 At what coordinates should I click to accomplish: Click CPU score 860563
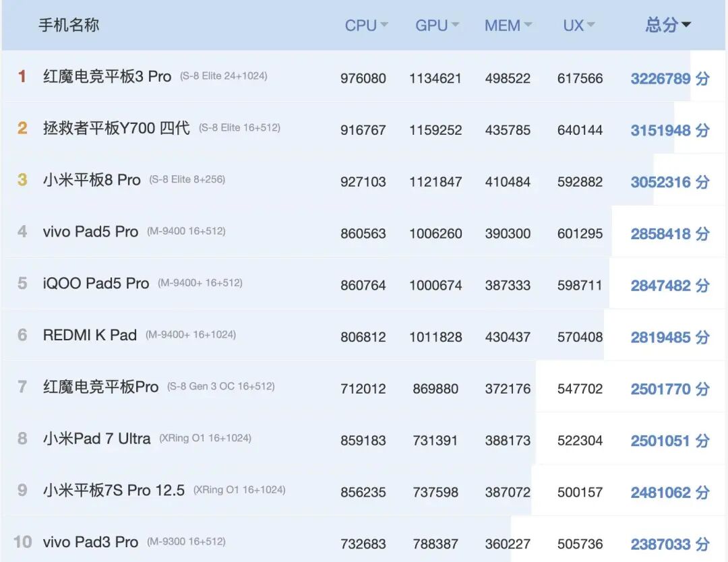pyautogui.click(x=363, y=233)
